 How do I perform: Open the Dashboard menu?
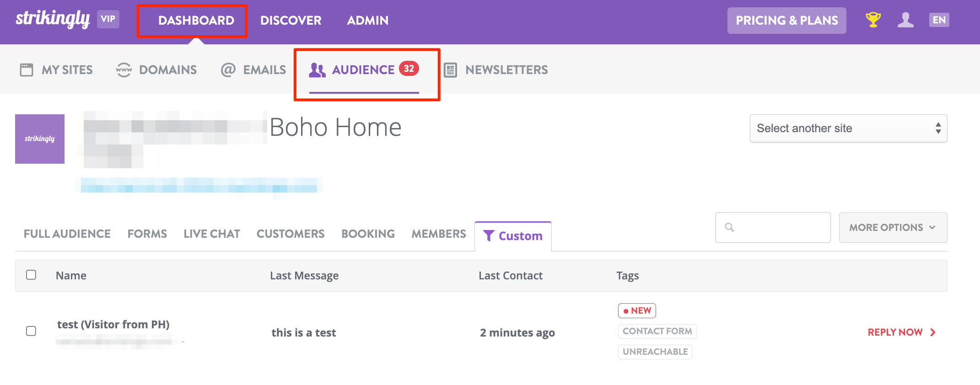[196, 21]
